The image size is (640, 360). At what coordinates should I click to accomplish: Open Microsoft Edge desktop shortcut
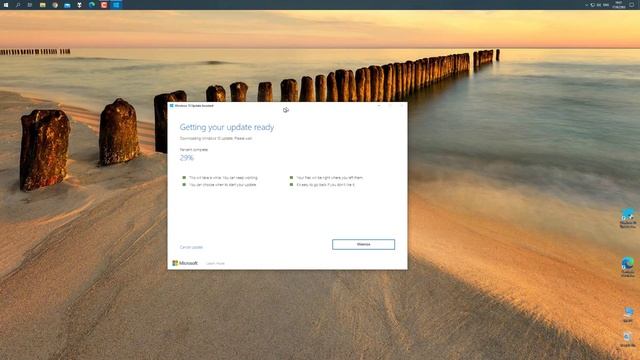[628, 267]
